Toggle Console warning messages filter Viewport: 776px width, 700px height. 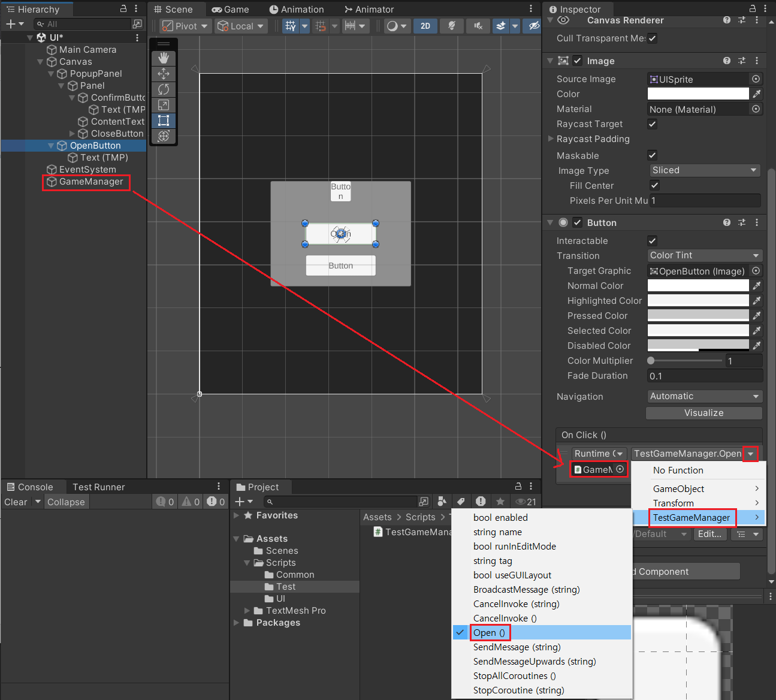click(191, 502)
